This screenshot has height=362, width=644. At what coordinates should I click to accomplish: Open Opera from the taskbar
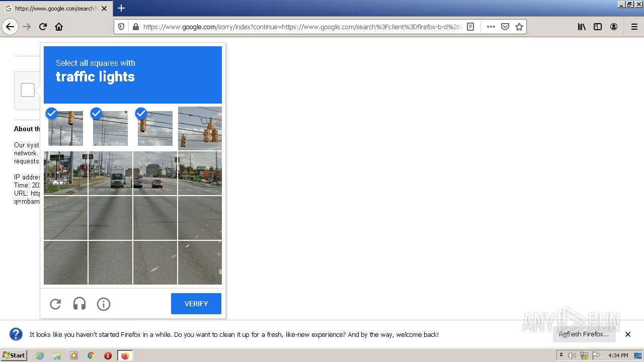point(108,355)
